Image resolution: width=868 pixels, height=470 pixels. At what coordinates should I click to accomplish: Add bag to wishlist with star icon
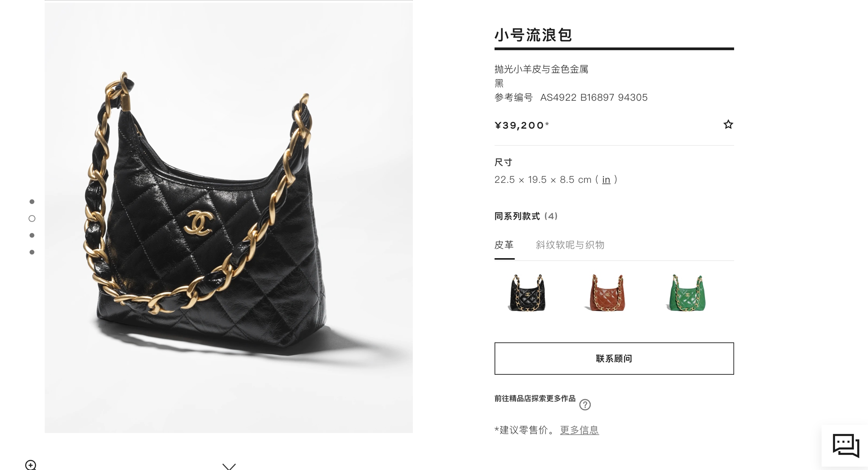(x=728, y=125)
